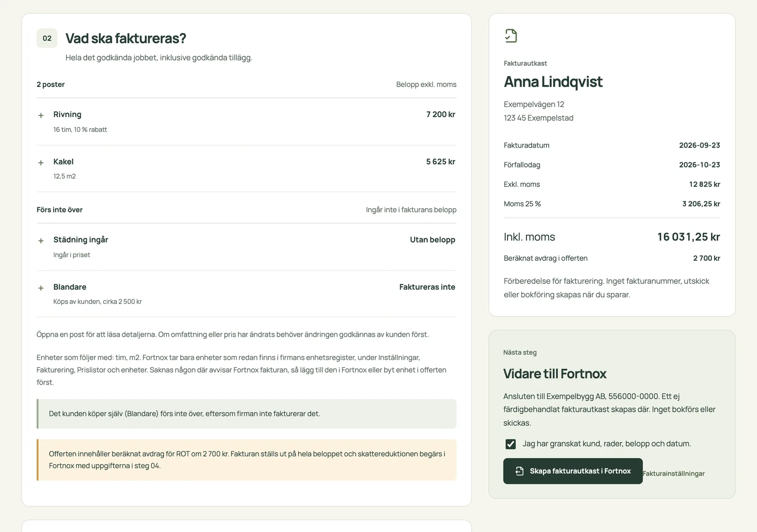Click the document icon in Skapa button
Screen dimensions: 757x532
pos(519,471)
